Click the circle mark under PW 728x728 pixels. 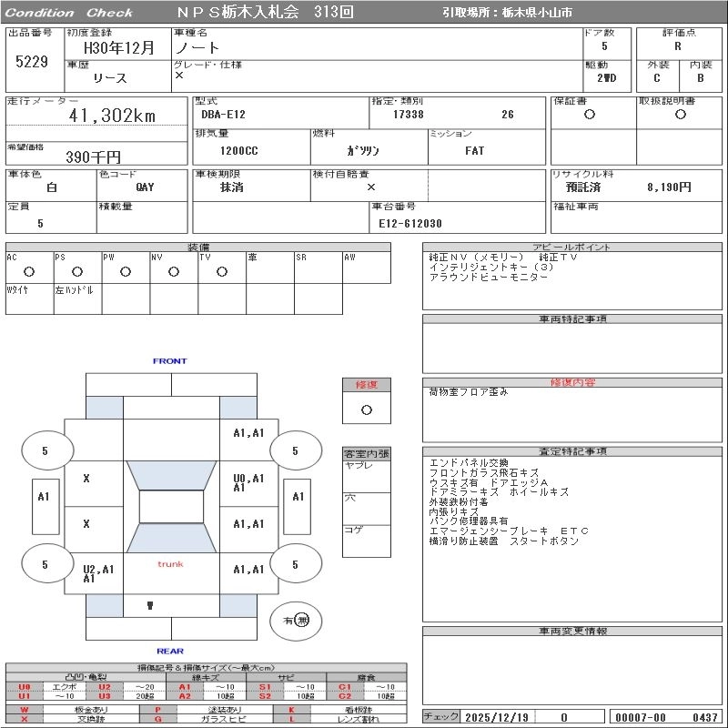tap(126, 271)
